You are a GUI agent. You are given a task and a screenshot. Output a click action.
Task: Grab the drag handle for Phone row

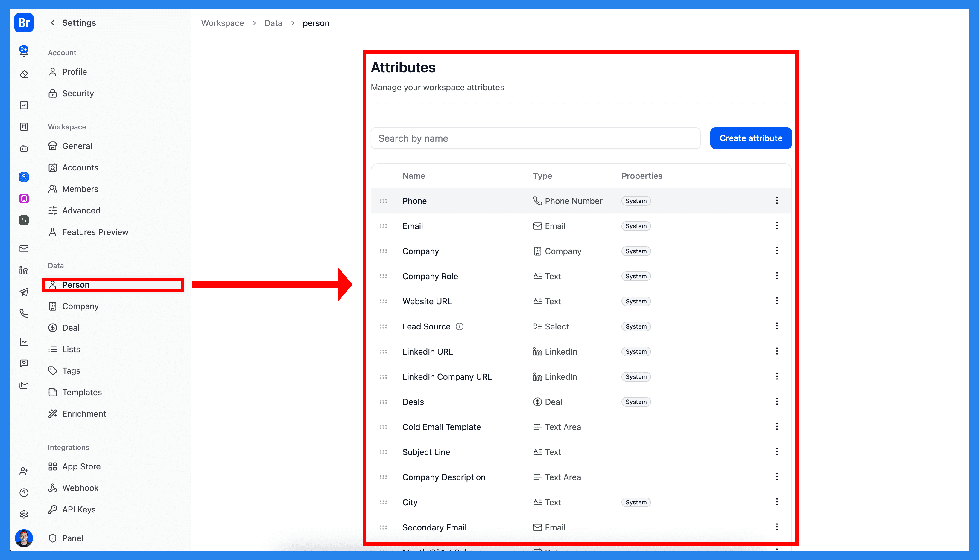pos(383,201)
